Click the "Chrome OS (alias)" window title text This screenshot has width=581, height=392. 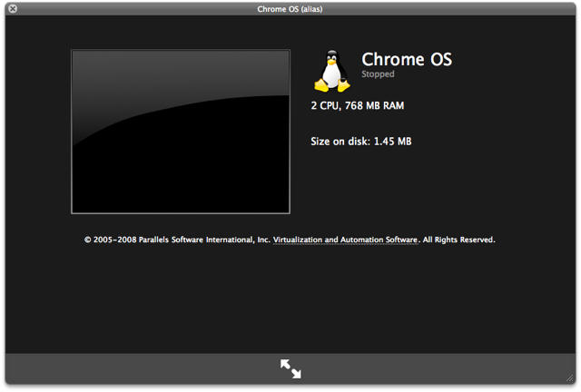tap(290, 8)
